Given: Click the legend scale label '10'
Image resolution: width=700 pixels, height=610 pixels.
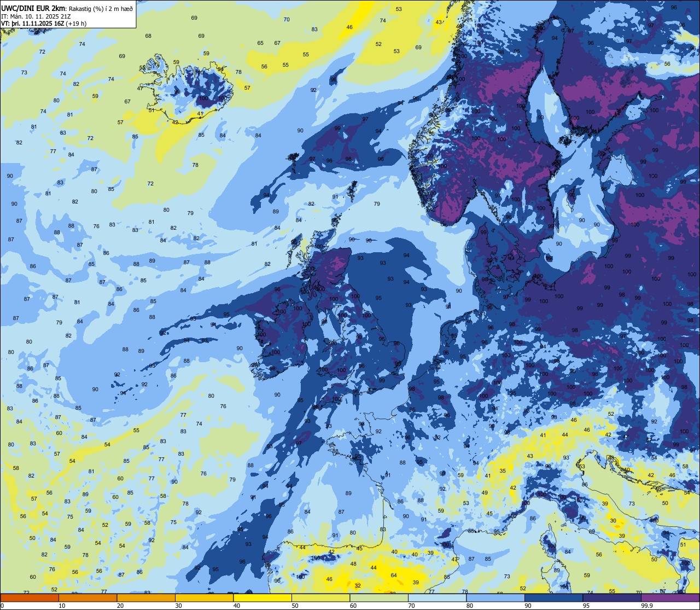Looking at the screenshot, I should pos(62,606).
